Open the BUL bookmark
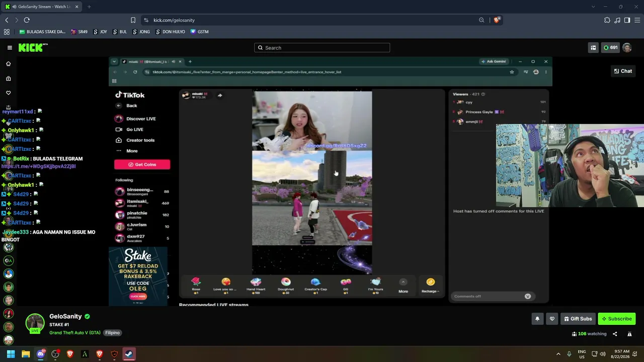 tap(120, 32)
